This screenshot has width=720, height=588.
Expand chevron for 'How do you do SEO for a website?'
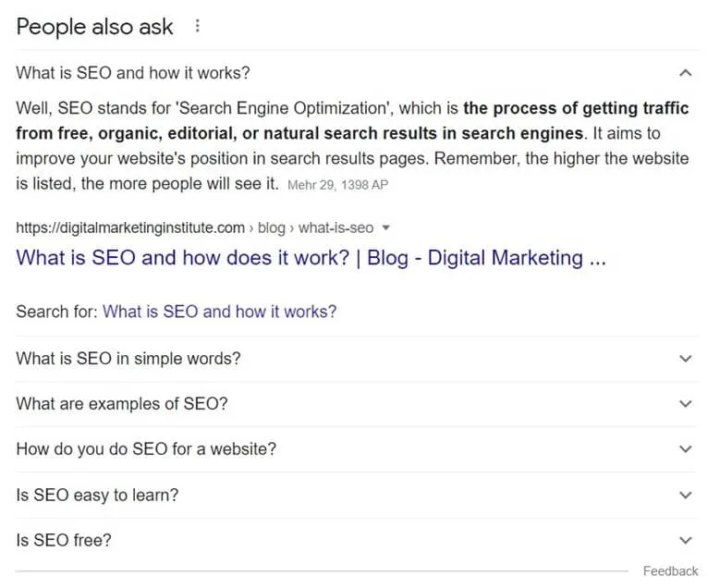tap(685, 448)
